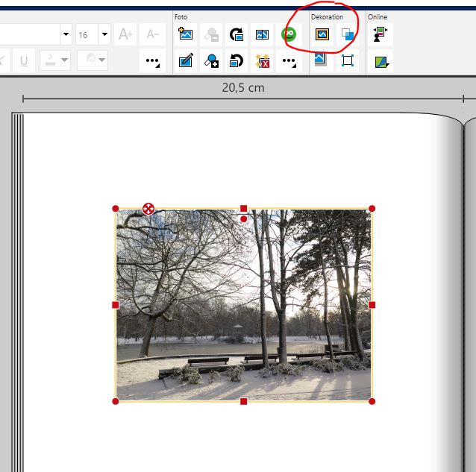The height and width of the screenshot is (472, 476).
Task: Rotate photo clockwise with the rotate-right icon
Action: [x=237, y=34]
